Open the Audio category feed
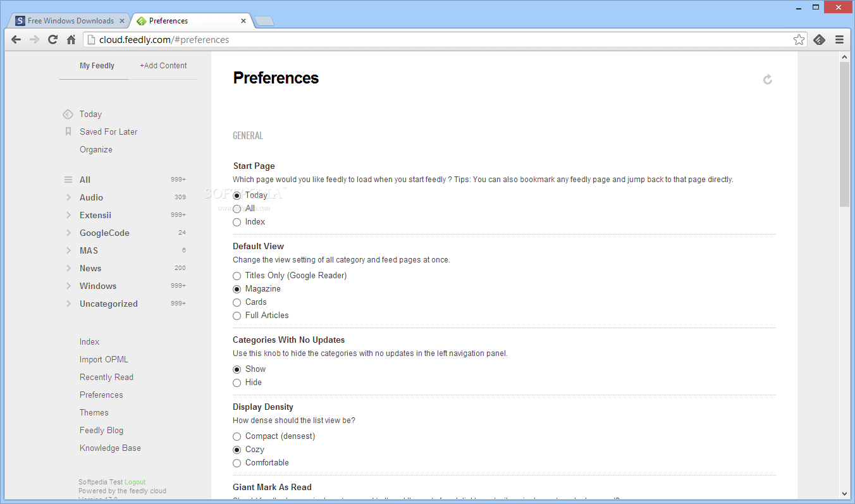The image size is (855, 504). [x=91, y=197]
